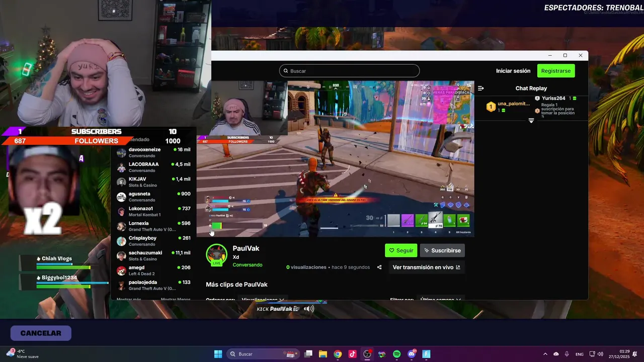
Task: Click amegd's avatar in the channel list
Action: point(121,271)
